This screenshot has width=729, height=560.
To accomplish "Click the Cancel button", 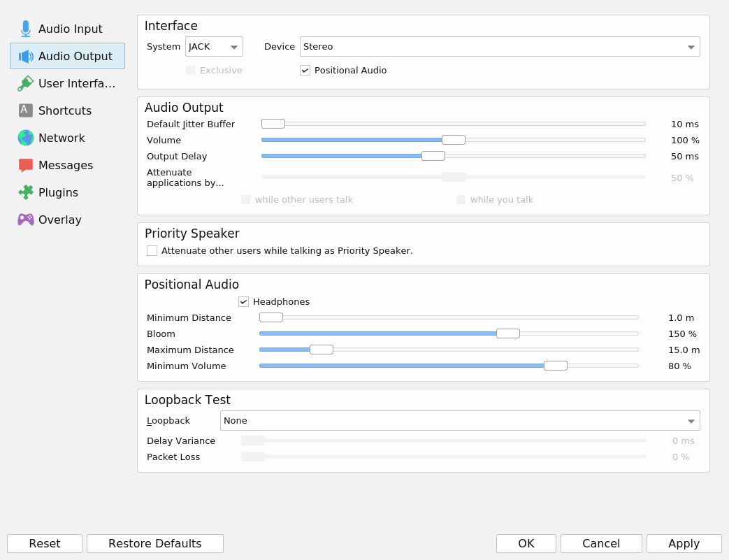I will click(x=601, y=544).
